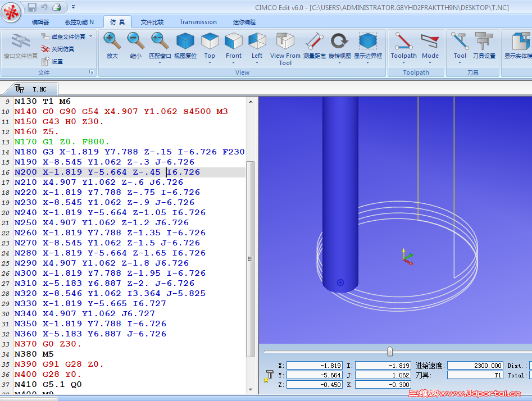Click the Tool display icon
Screen dimensions: 532x401
460,41
